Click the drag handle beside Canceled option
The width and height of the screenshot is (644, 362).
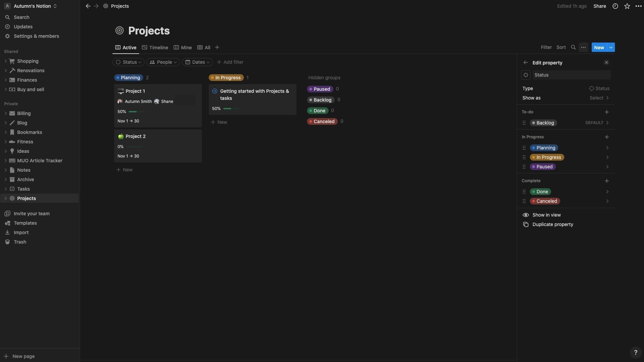pyautogui.click(x=524, y=201)
